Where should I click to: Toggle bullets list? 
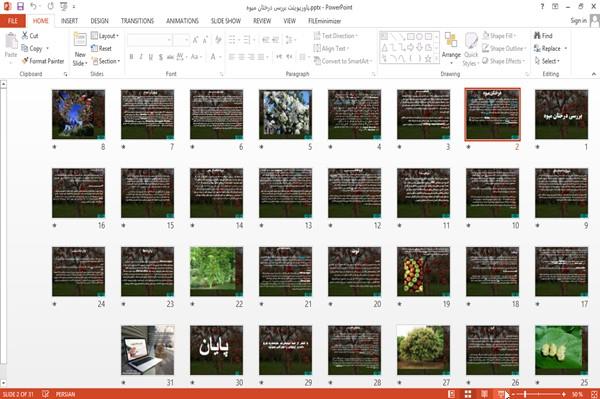232,39
